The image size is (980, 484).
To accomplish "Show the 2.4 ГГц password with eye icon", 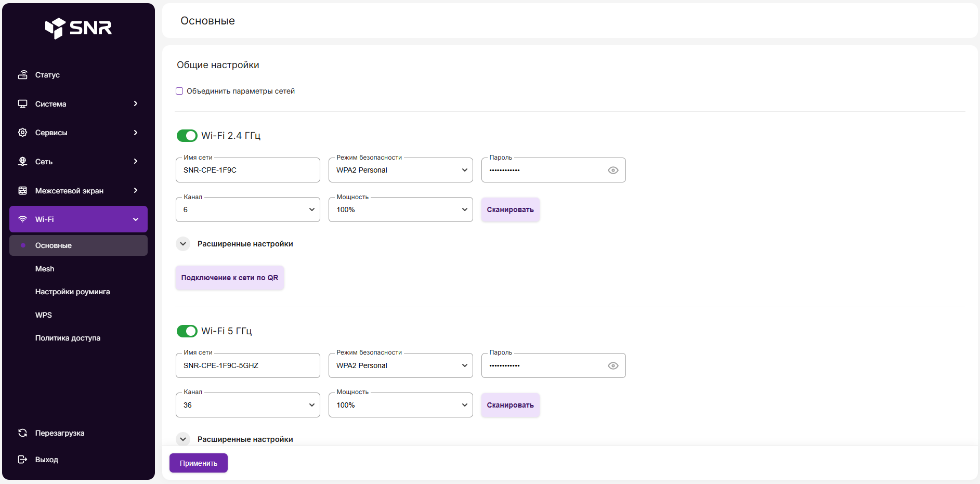I will click(x=613, y=171).
